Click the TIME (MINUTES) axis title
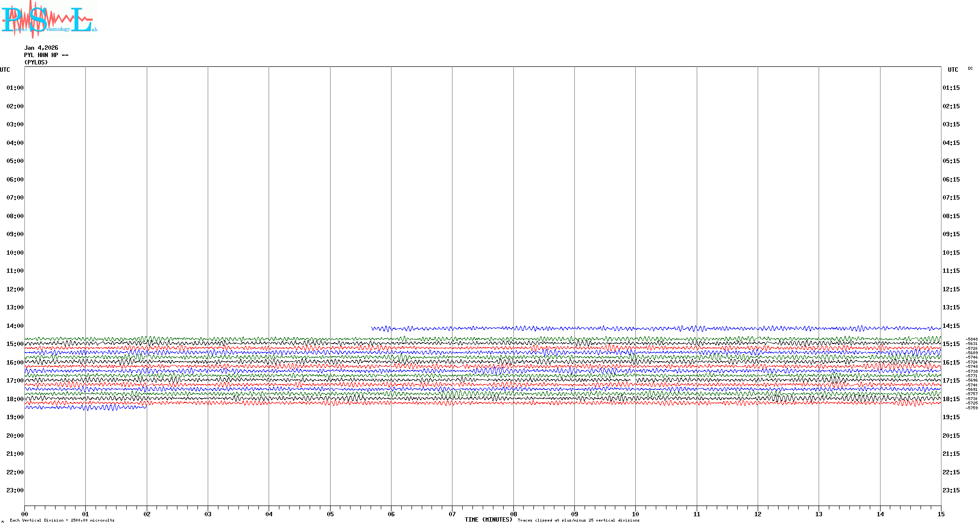The image size is (980, 527). tap(489, 520)
